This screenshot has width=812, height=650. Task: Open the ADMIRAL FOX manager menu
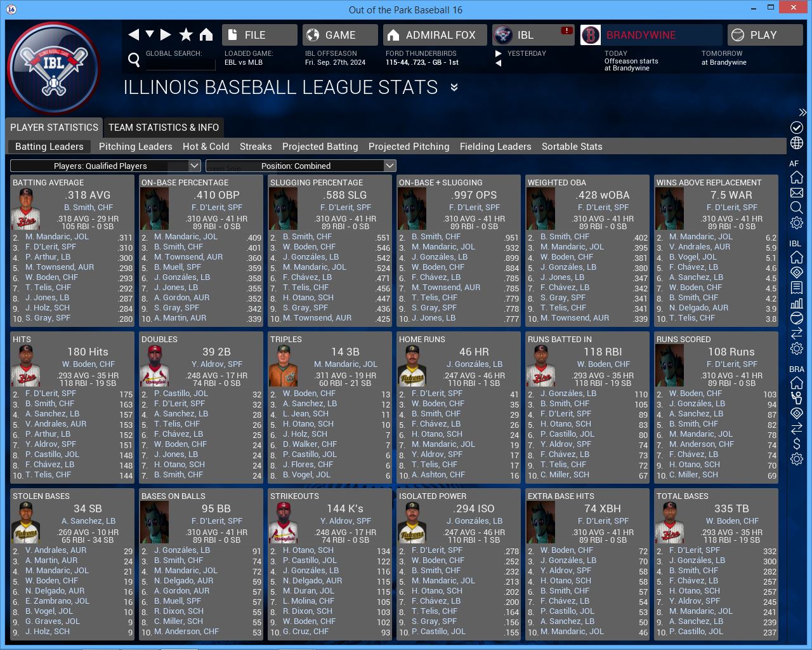pos(435,35)
